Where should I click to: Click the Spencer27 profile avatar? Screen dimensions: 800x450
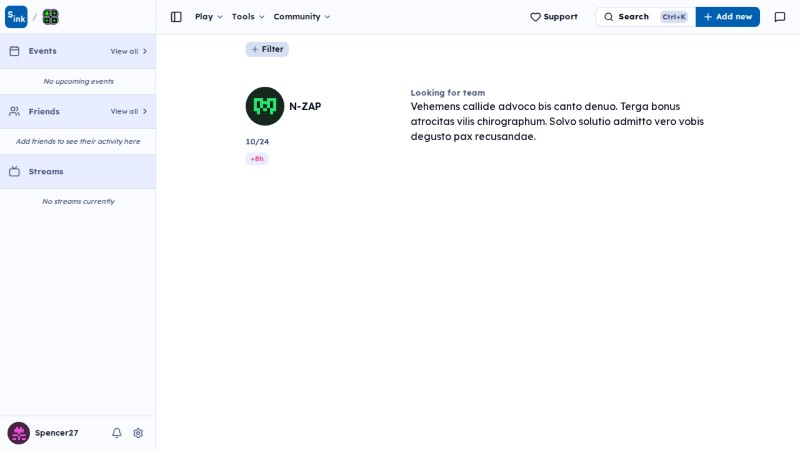[x=18, y=433]
